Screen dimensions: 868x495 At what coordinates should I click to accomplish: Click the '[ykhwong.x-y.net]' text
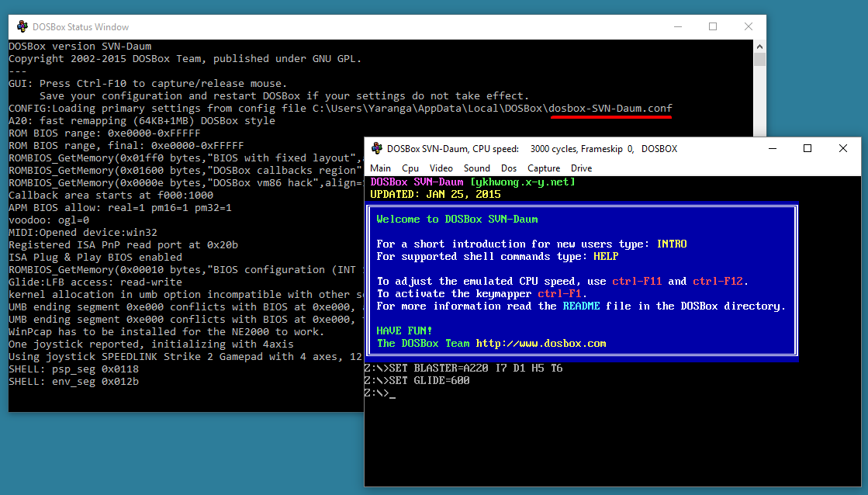[523, 182]
